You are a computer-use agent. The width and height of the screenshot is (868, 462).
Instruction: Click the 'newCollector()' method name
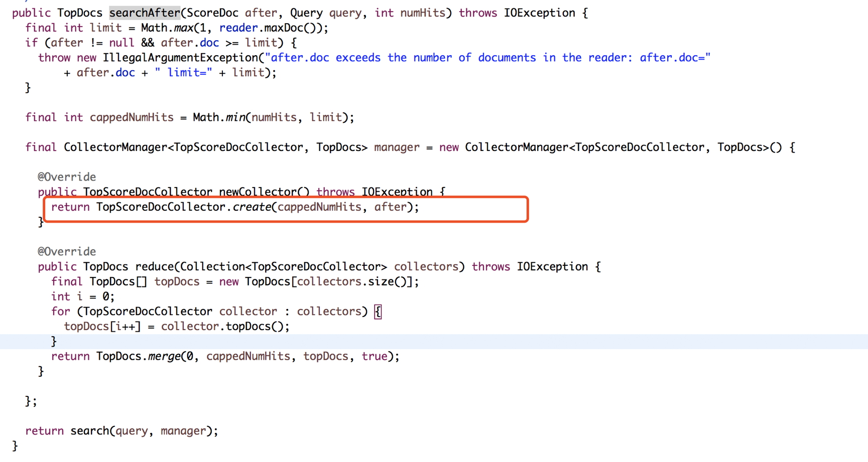264,192
